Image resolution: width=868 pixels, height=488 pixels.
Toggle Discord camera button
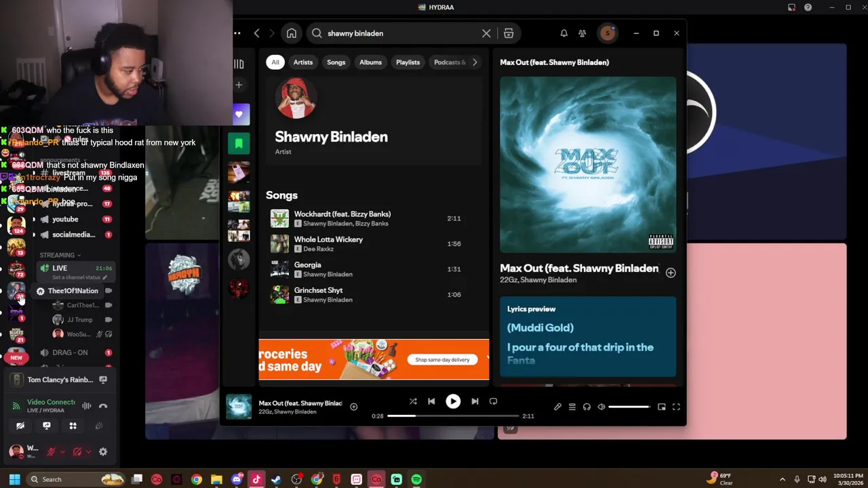20,426
